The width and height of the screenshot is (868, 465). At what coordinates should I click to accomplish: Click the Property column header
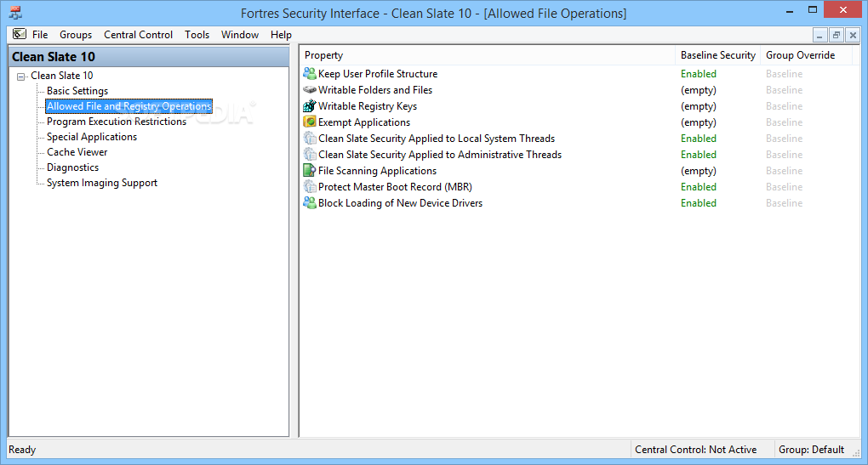coord(487,55)
